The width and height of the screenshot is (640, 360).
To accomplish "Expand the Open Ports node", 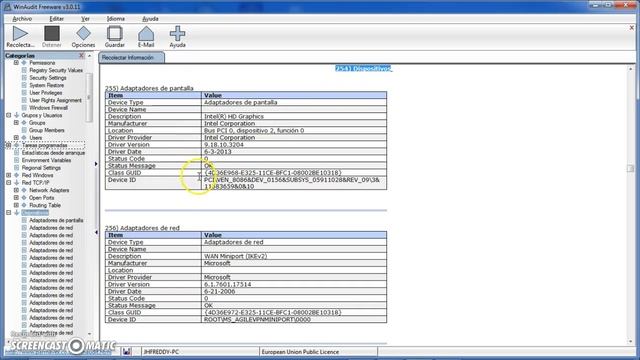I will [x=16, y=198].
